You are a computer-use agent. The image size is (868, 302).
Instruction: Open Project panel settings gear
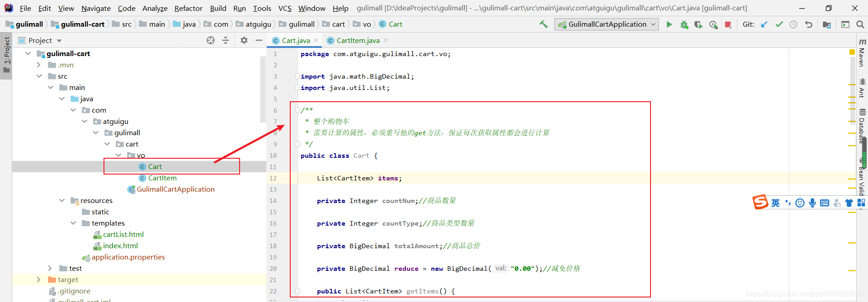[x=244, y=40]
